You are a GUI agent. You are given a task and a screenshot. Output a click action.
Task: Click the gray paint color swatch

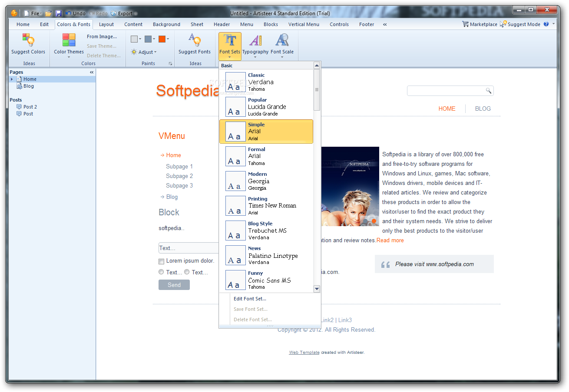coord(134,39)
